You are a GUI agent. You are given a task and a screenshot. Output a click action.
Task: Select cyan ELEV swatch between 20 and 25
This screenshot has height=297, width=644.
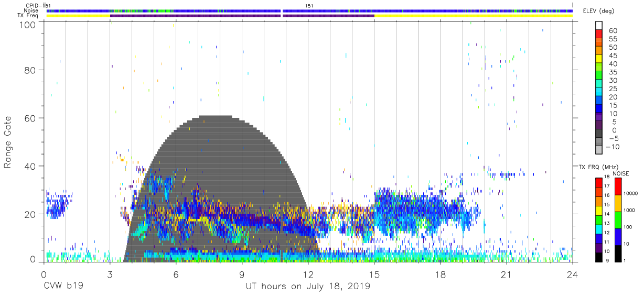point(599,92)
